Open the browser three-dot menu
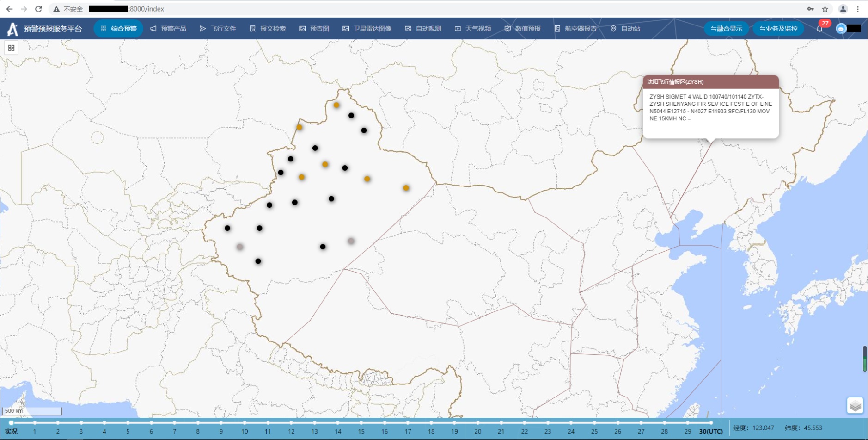Image resolution: width=868 pixels, height=440 pixels. point(858,9)
